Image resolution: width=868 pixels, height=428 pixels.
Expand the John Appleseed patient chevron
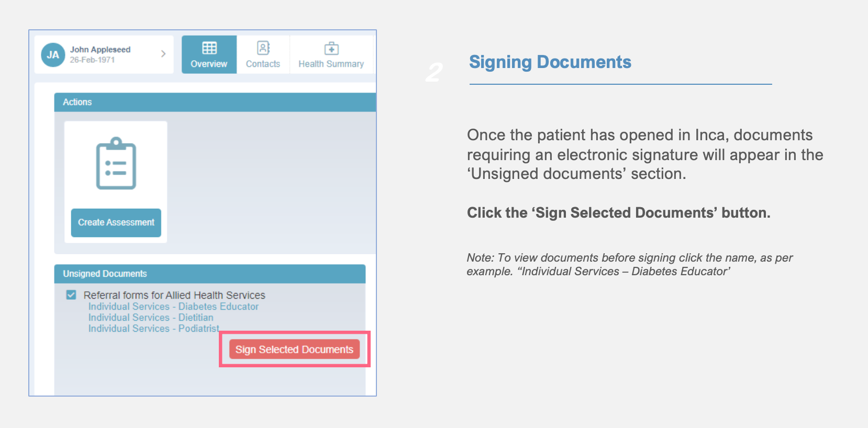(x=163, y=54)
